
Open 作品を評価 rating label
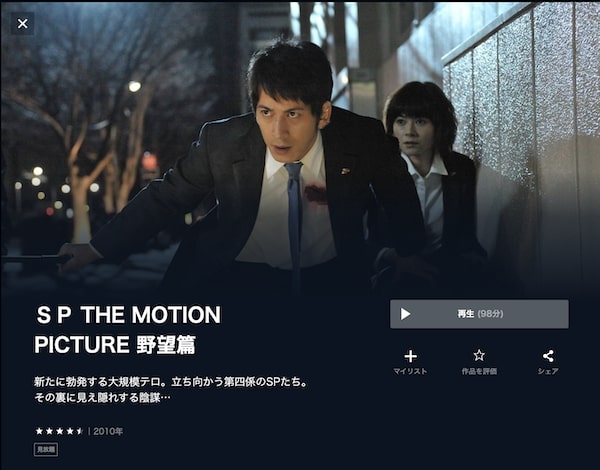(x=479, y=371)
